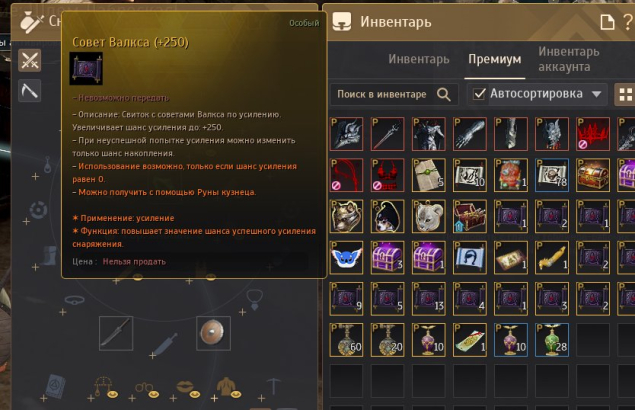Open the pickaxe icon at bottom
Screen dimensions: 635x410
pos(274,386)
